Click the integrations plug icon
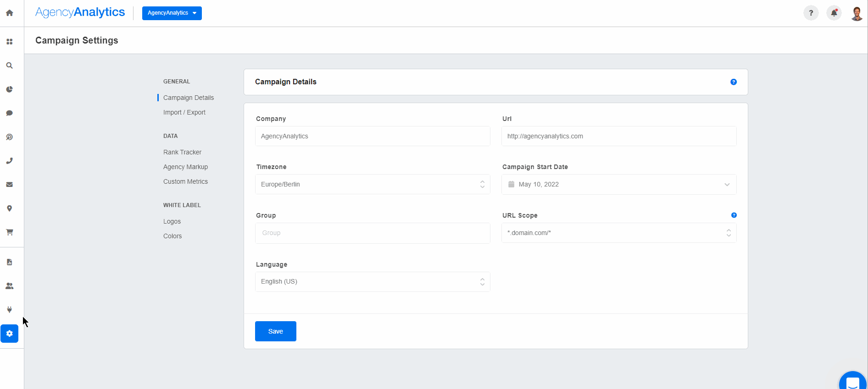 9,310
